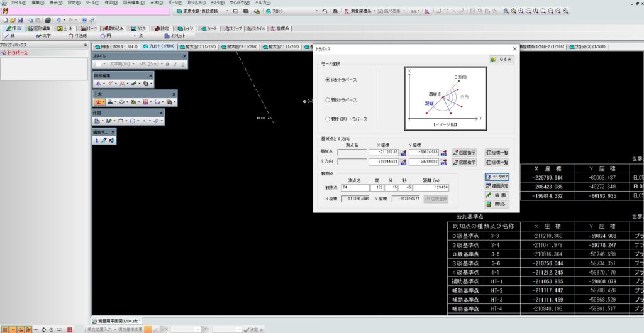Click the save icon in the top toolbar
This screenshot has width=644, height=333.
click(20, 20)
